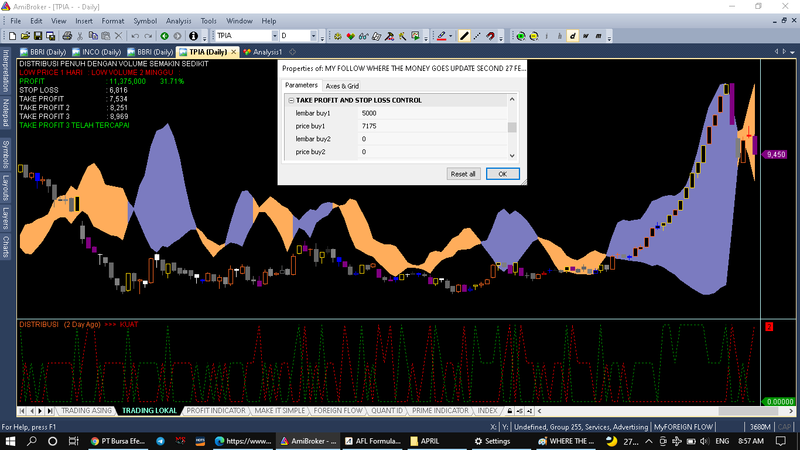Viewport: 800px width, 450px height.
Task: Click the Delete X toolbar icon
Action: [118, 36]
